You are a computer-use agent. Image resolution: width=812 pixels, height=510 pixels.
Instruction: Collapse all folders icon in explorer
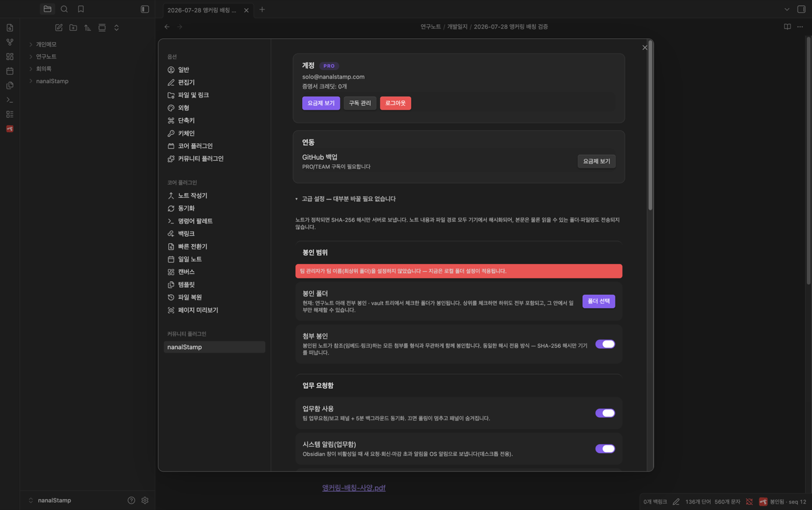click(x=117, y=28)
